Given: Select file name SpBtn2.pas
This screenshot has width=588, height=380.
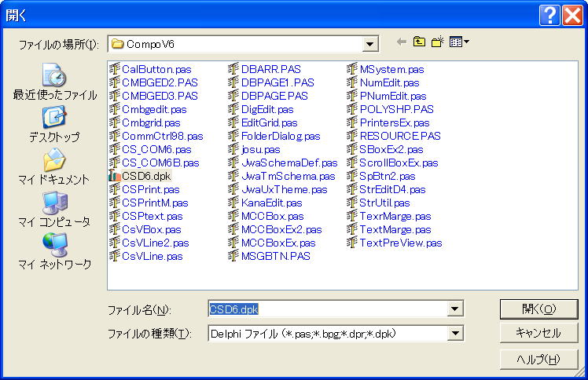Looking at the screenshot, I should 388,177.
